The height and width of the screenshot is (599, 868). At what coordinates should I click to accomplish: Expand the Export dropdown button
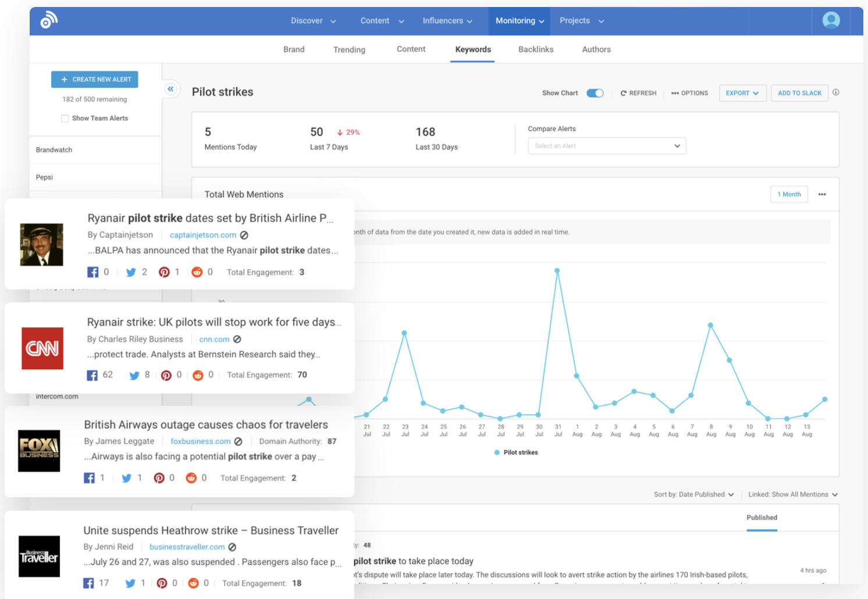(742, 93)
